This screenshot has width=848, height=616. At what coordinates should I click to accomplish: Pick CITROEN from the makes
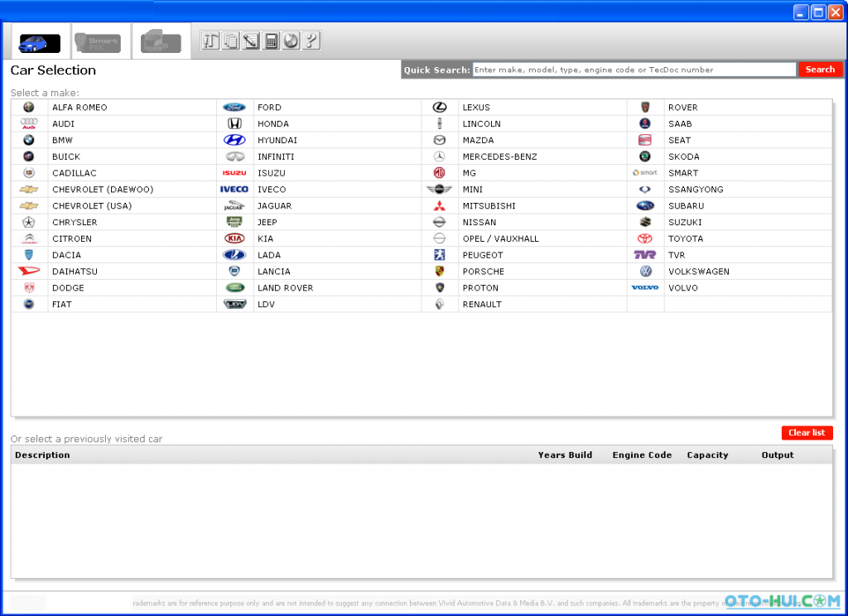coord(72,238)
